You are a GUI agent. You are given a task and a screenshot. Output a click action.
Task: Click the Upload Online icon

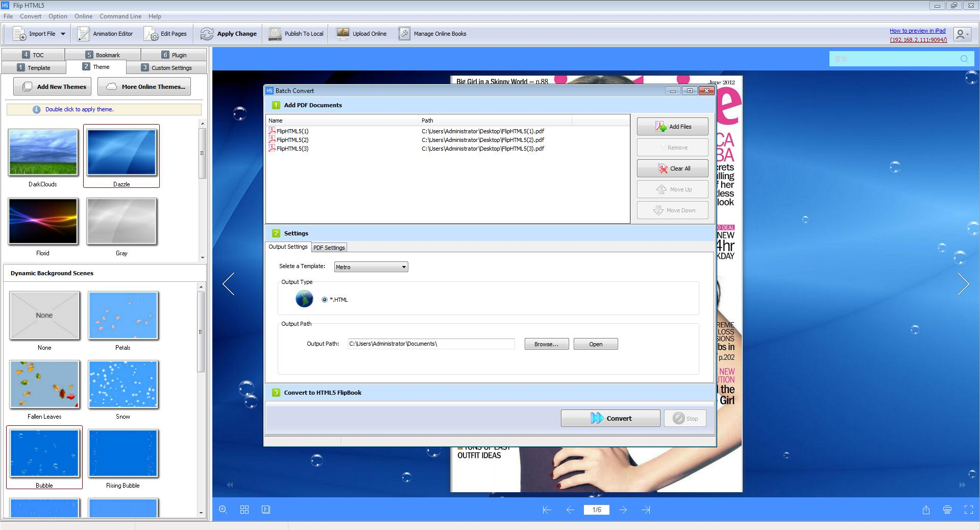coord(342,33)
